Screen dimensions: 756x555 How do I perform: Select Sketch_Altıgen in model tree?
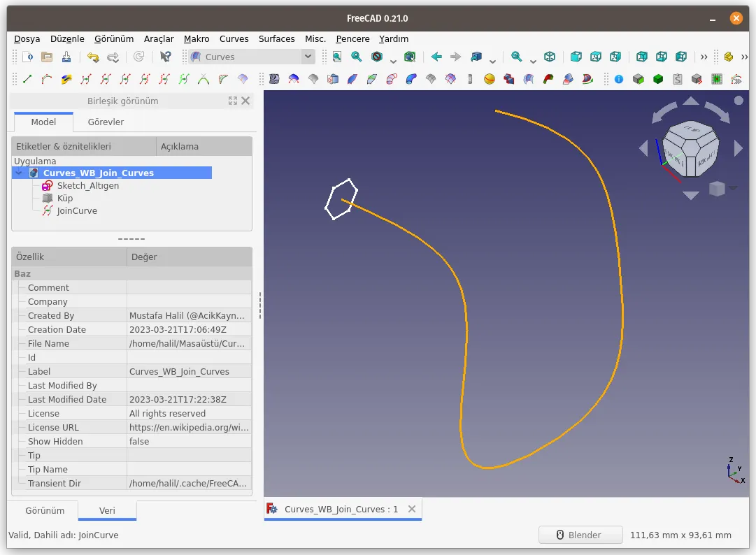click(87, 186)
